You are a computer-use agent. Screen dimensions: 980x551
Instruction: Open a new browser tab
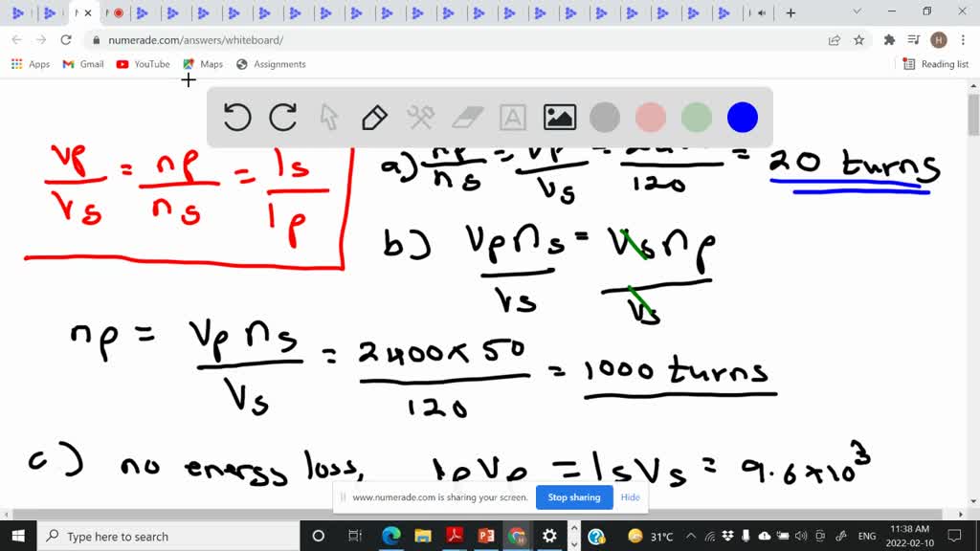coord(791,12)
